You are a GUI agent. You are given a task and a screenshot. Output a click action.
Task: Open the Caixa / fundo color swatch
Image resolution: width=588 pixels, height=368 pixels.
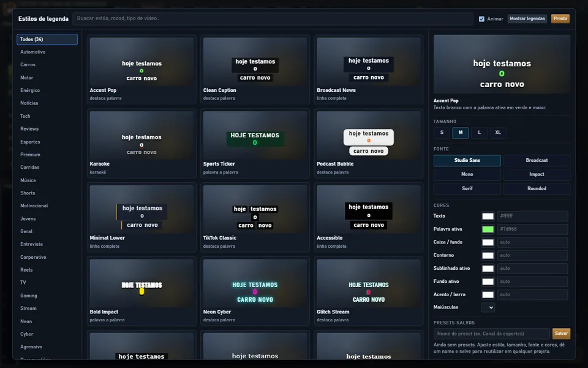(488, 242)
